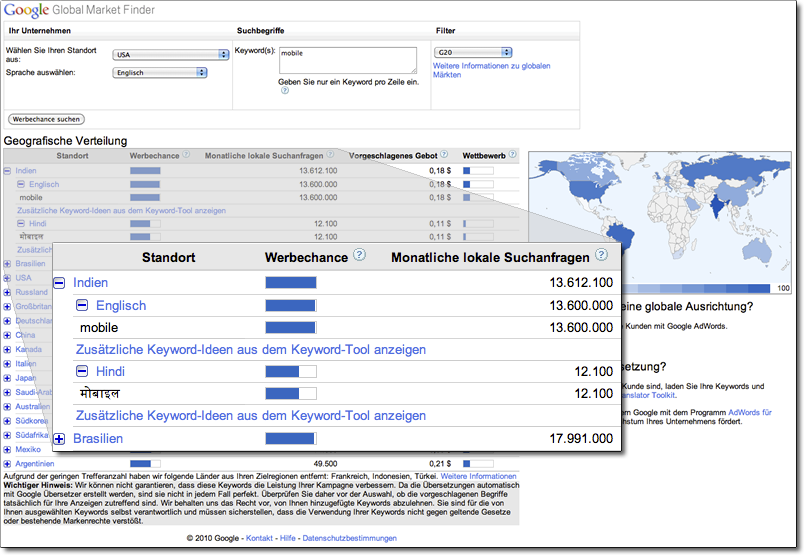Screen dimensions: 804x555
Task: Collapse Hindi sub-row in the enlarged callout
Action: pos(82,371)
